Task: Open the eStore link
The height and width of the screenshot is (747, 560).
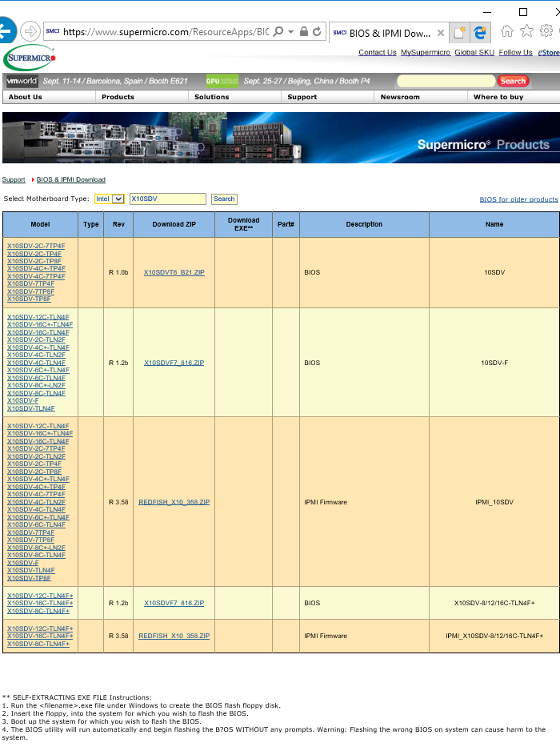Action: click(x=549, y=52)
